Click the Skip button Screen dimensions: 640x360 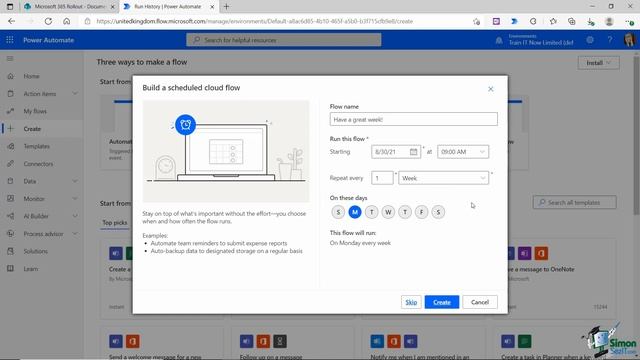click(411, 302)
